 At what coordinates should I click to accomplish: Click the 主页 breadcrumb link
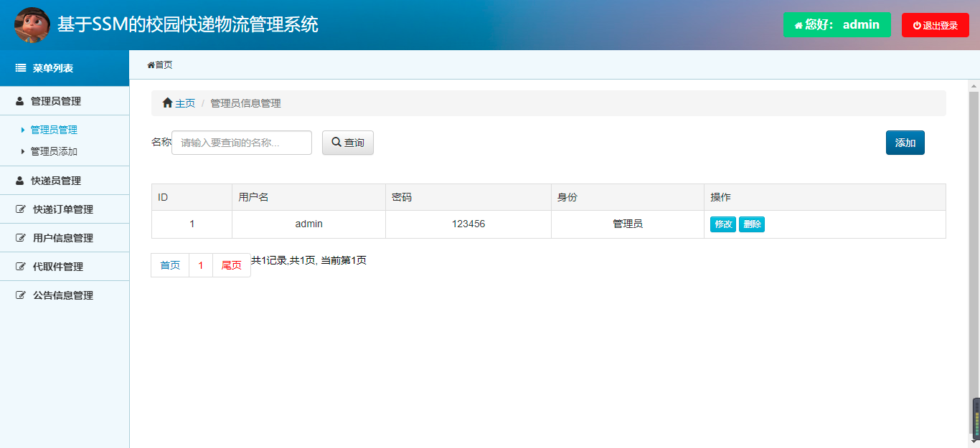point(185,103)
